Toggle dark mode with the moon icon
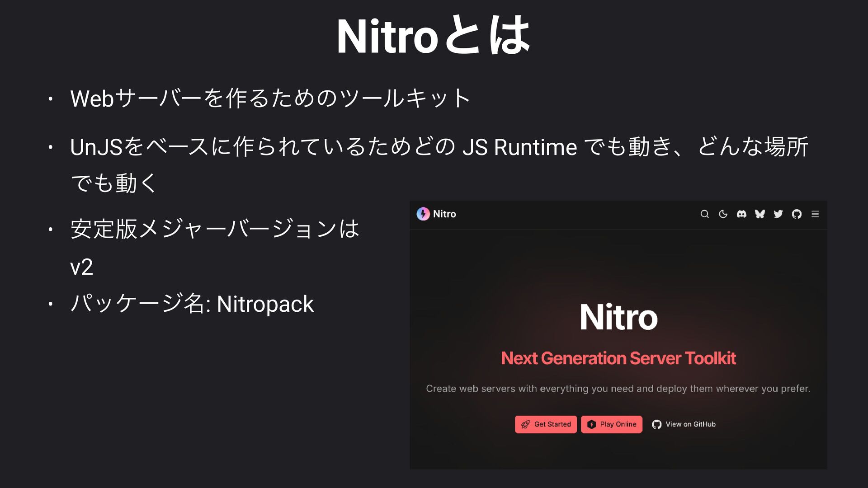The image size is (868, 488). click(723, 214)
